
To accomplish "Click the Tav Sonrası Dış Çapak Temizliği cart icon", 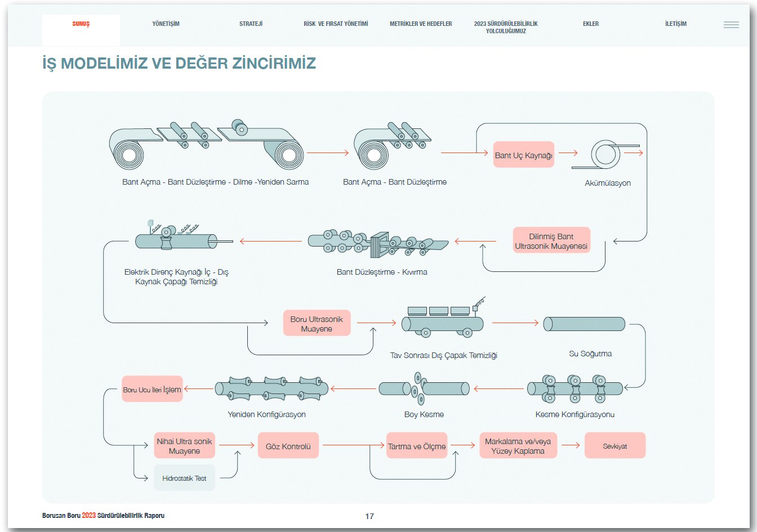I will point(443,324).
